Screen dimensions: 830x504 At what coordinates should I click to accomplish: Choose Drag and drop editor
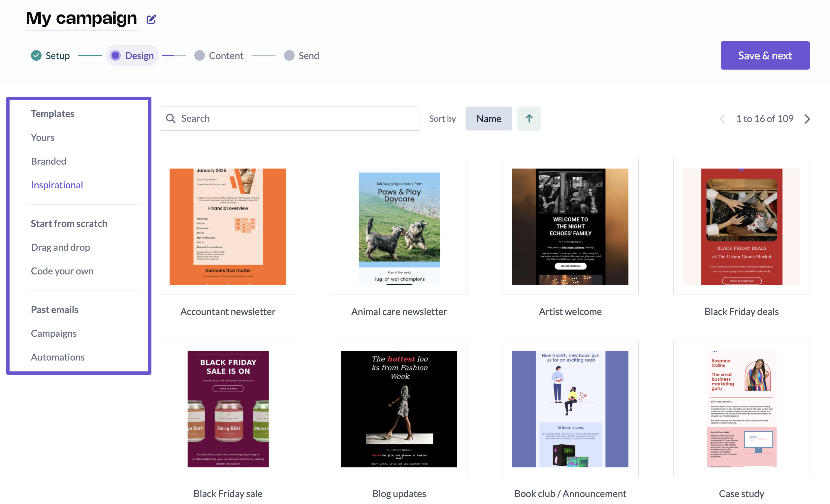point(61,247)
